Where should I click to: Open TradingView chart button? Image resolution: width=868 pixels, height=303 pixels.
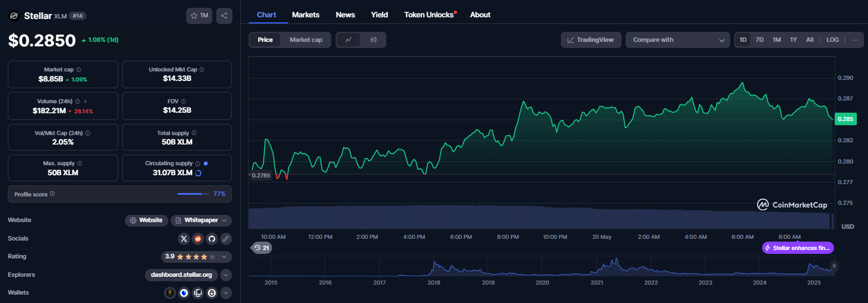[591, 40]
